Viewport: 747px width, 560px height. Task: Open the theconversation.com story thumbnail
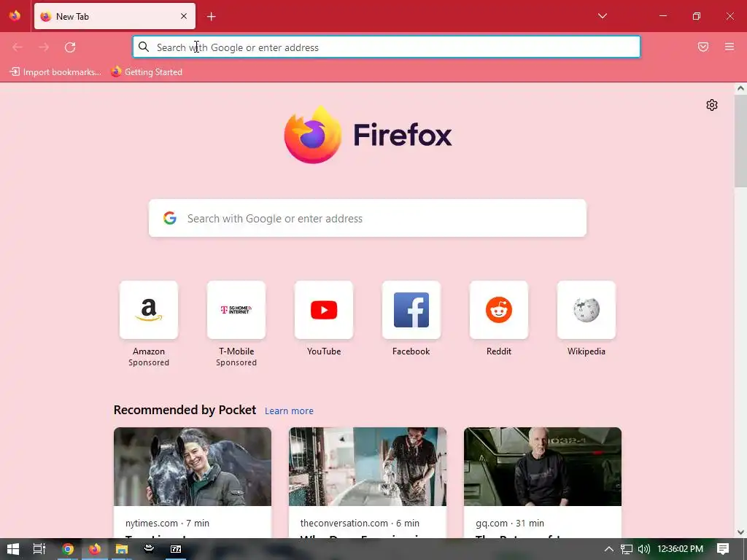pos(368,467)
